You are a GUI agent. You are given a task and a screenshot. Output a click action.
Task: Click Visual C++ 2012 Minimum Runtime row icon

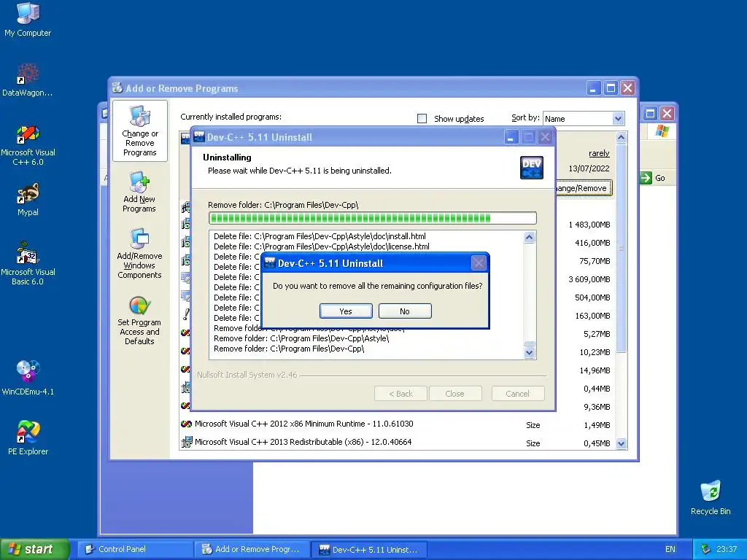(186, 424)
